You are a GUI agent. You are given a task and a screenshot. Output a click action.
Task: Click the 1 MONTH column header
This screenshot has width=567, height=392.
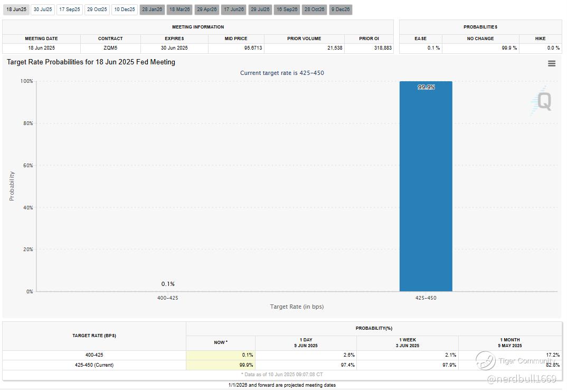(510, 342)
